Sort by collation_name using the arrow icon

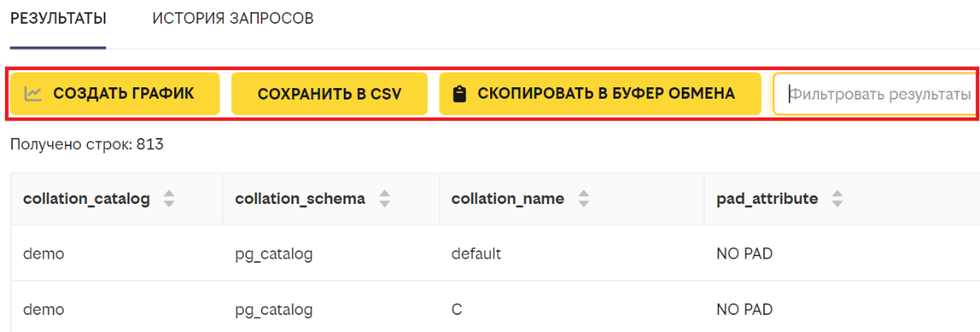(583, 198)
